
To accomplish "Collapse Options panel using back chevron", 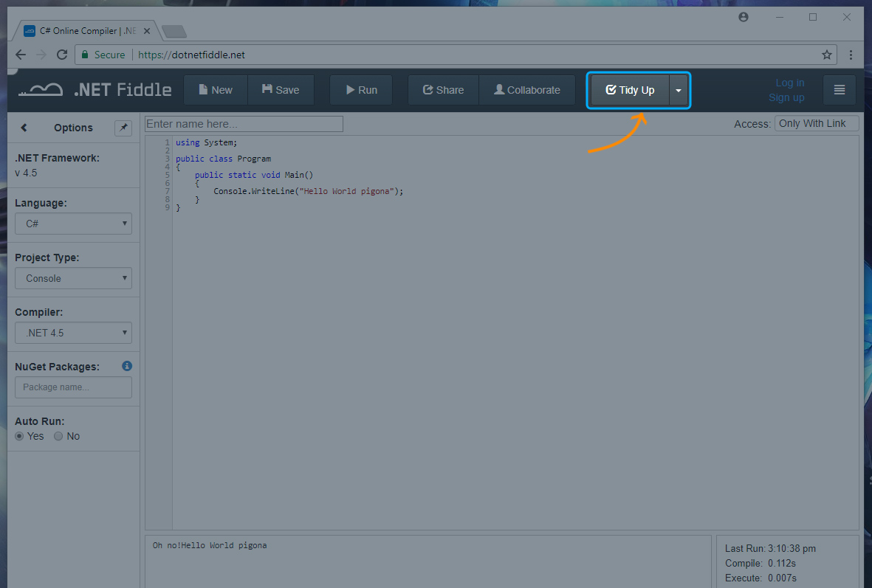I will (x=24, y=128).
